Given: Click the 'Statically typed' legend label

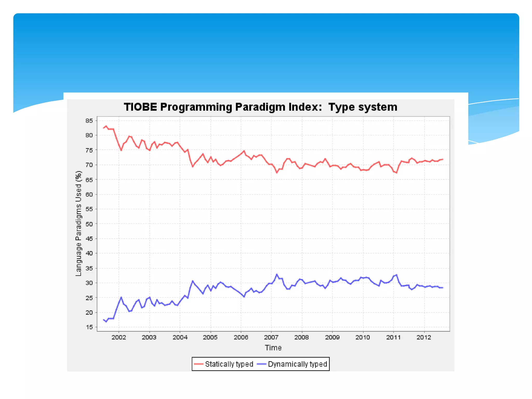Looking at the screenshot, I should (229, 364).
